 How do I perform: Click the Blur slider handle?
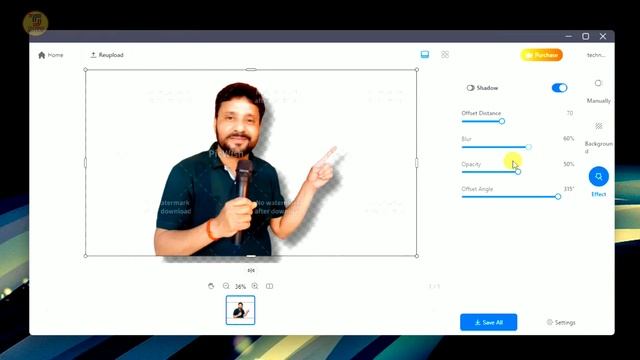click(529, 147)
